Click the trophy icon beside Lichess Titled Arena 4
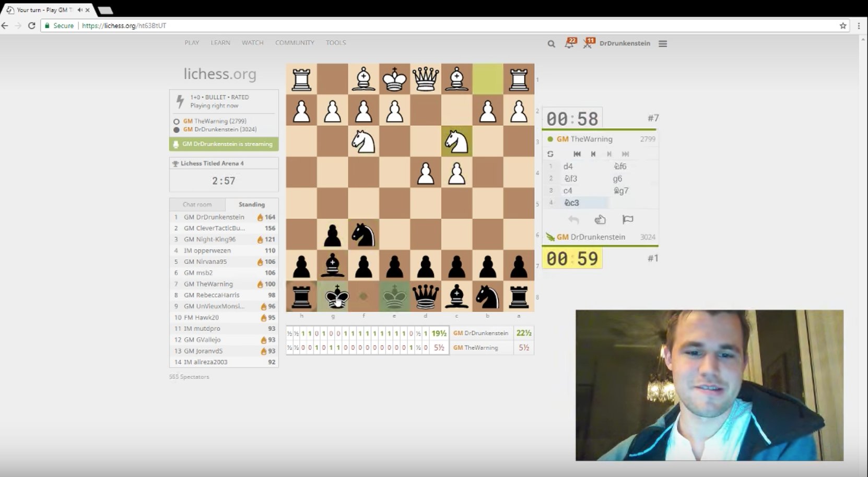This screenshot has height=477, width=868. (175, 163)
